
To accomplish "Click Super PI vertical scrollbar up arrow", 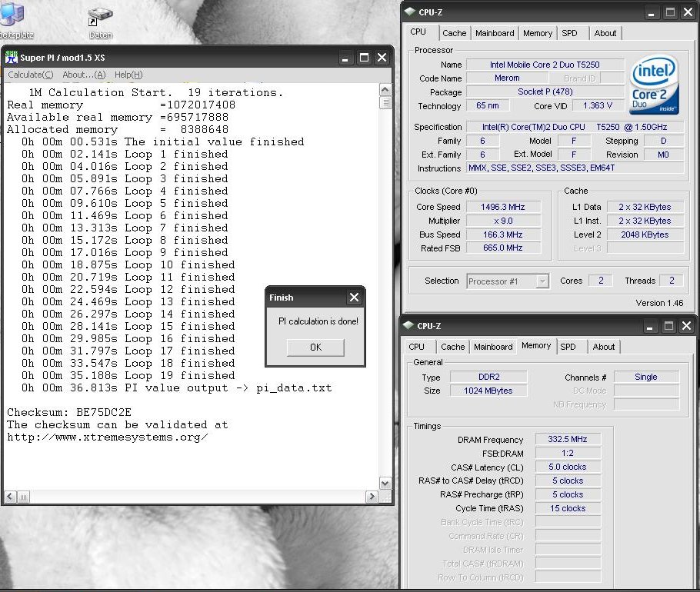I will point(385,90).
